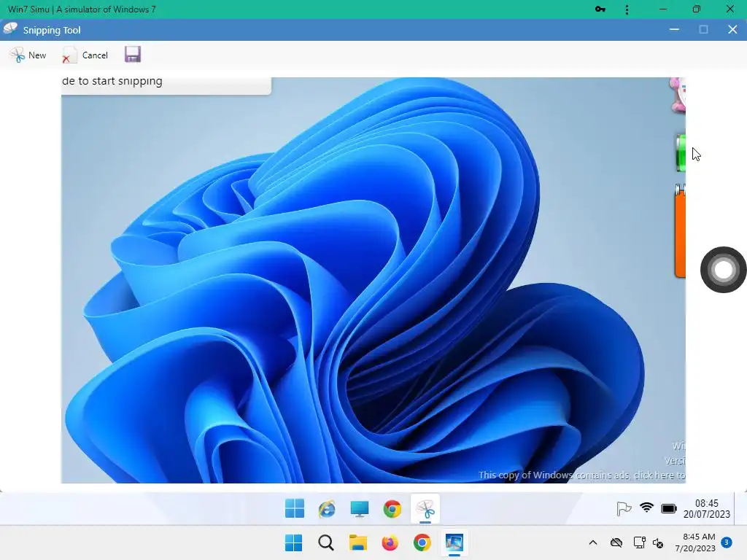Viewport: 747px width, 560px height.
Task: Open network display icon in system tray
Action: coord(639,542)
